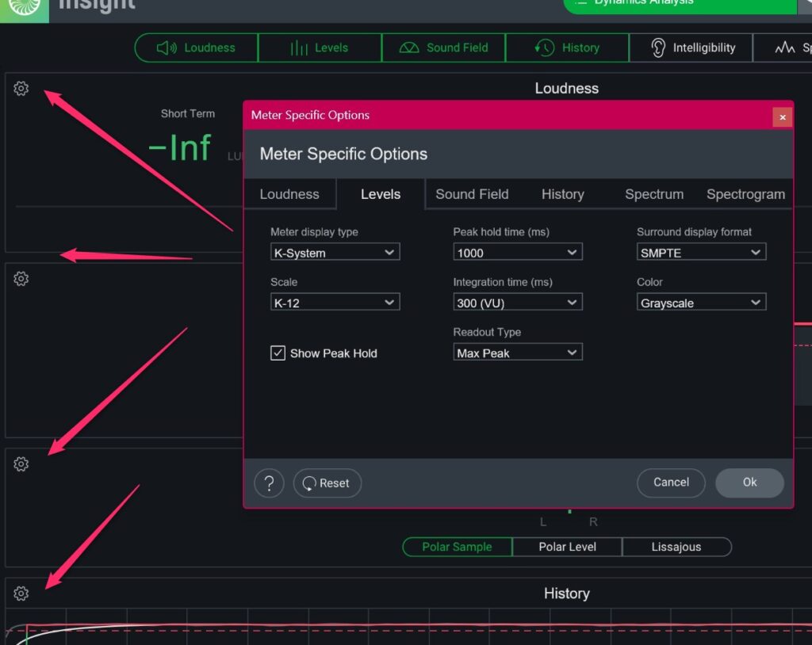Screen dimensions: 812x645
Task: Switch to the Loudness options tab
Action: point(289,194)
